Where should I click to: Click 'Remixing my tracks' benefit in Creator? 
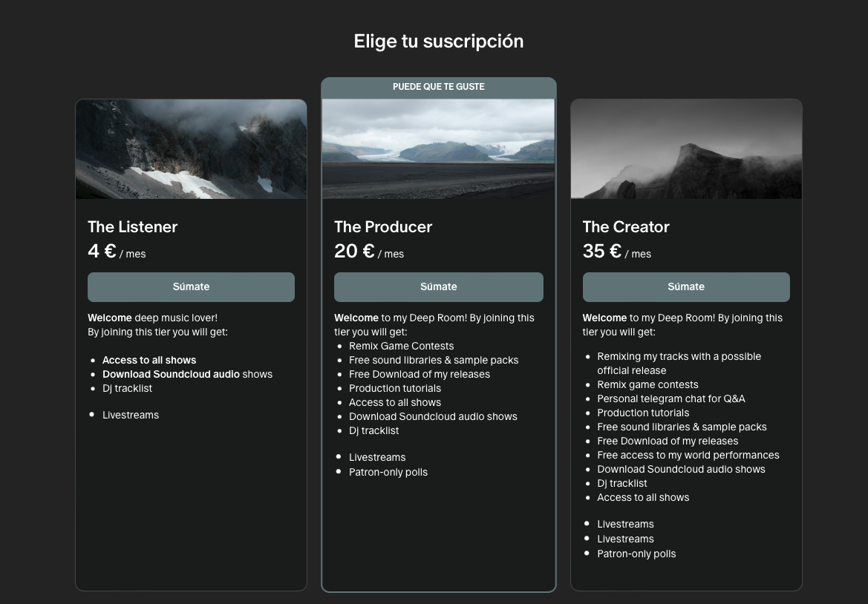coord(679,357)
